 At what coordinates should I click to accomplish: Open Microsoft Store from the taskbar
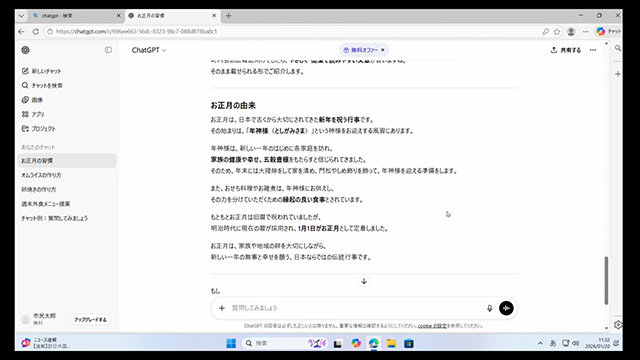[409, 343]
